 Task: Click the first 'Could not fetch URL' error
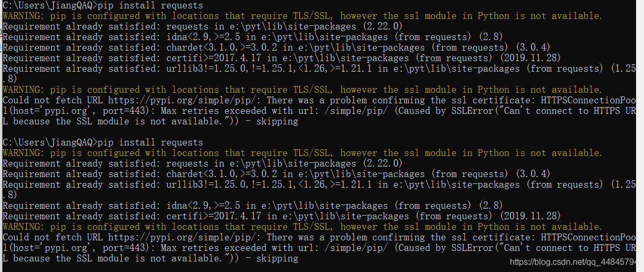(54, 100)
